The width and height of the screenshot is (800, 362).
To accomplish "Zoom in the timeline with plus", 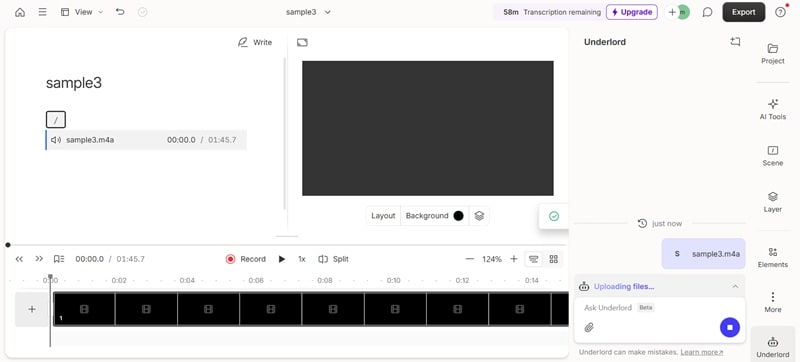I will (x=514, y=259).
